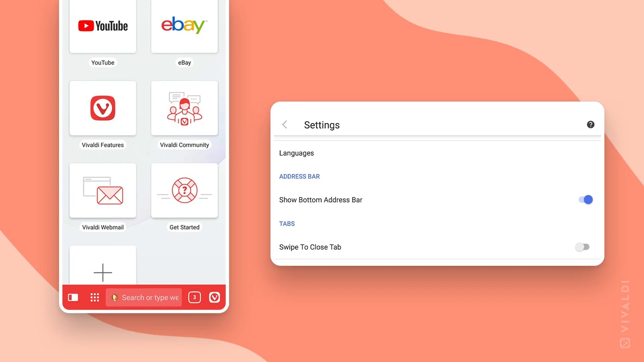This screenshot has width=644, height=362.
Task: Click the tab count badge showing 3
Action: (x=194, y=297)
